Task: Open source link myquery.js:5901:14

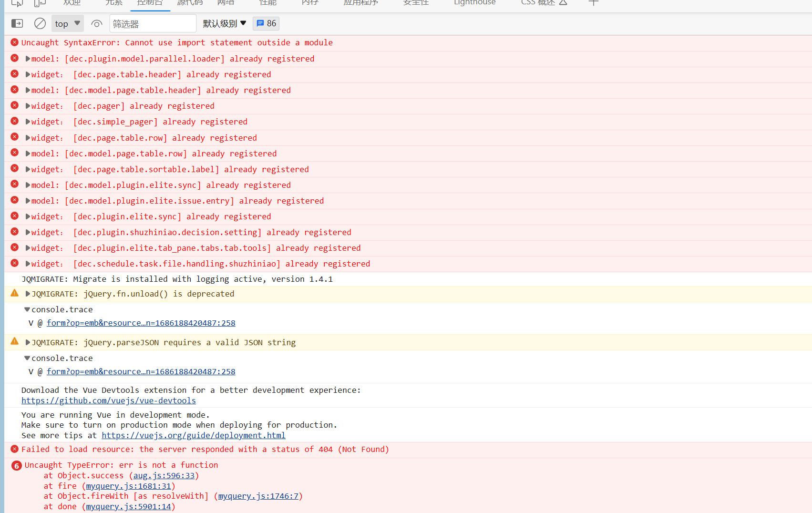Action: pyautogui.click(x=128, y=506)
